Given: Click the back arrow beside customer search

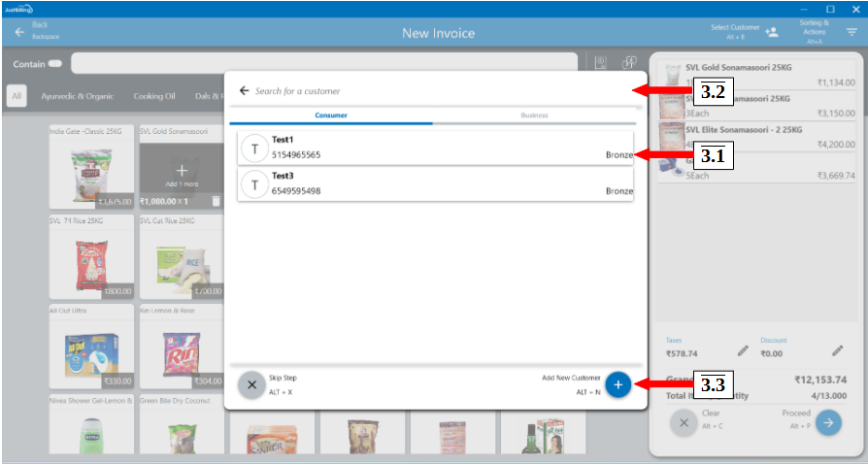Looking at the screenshot, I should tap(244, 91).
